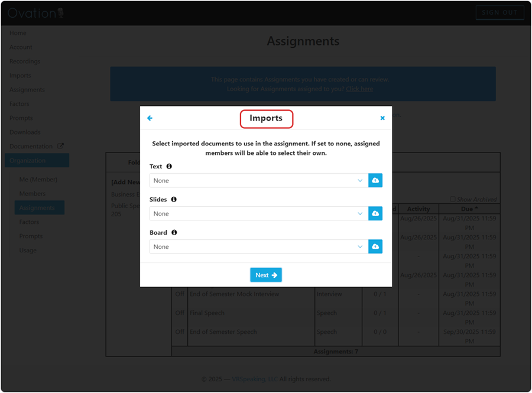
Task: Show info tooltip next to Slides label
Action: point(174,199)
